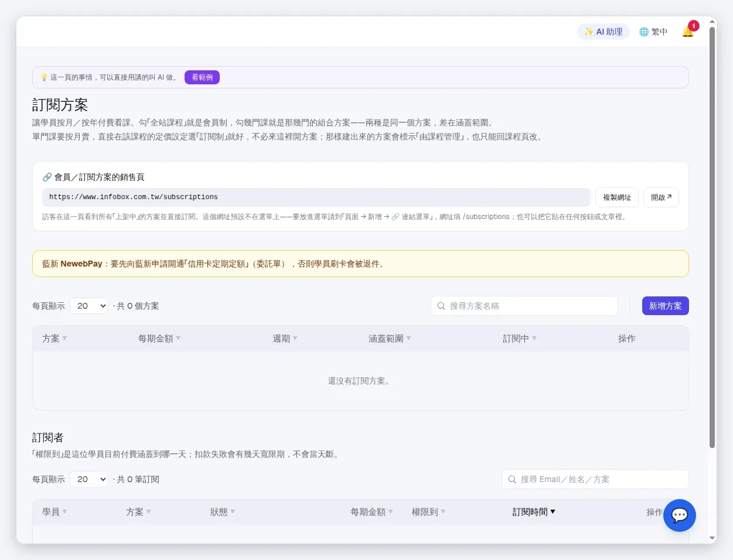Sort subscribers by 方案 column
This screenshot has width=733, height=560.
coord(138,512)
